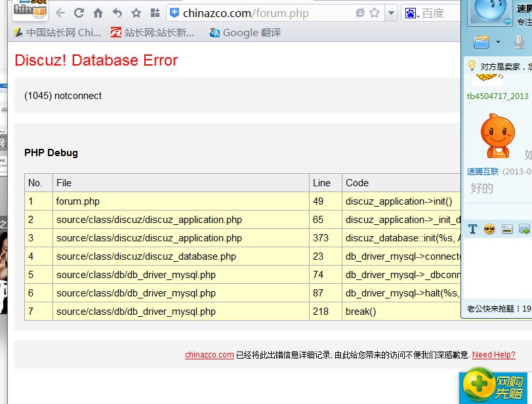
Task: Switch browser engine via the IE icon
Action: pos(360,13)
